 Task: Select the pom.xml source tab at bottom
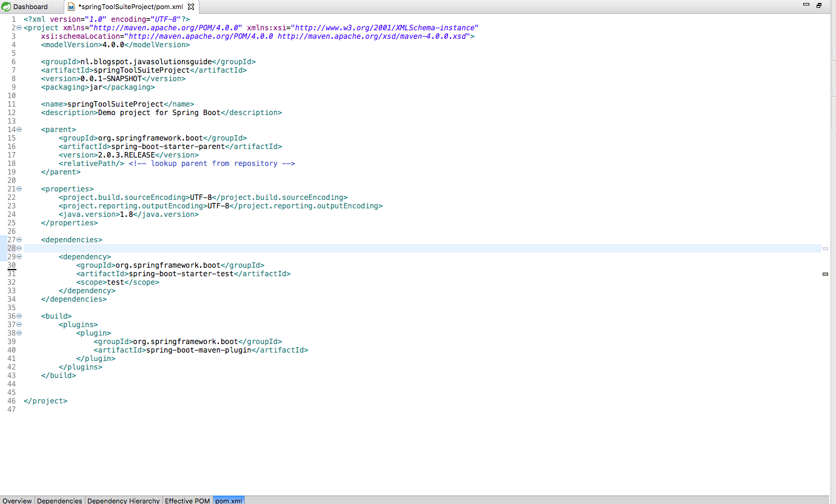coord(229,500)
